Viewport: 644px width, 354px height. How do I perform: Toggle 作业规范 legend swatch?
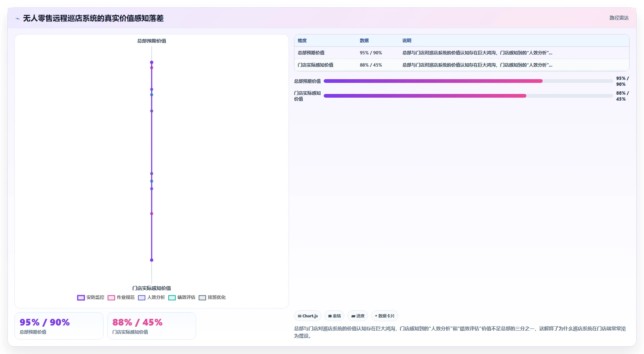(111, 298)
